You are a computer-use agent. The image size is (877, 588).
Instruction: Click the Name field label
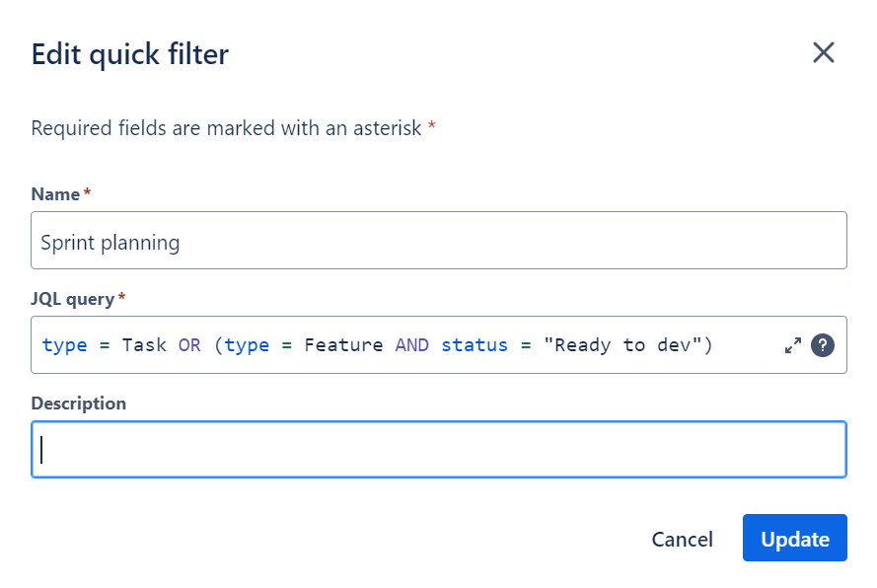click(55, 194)
